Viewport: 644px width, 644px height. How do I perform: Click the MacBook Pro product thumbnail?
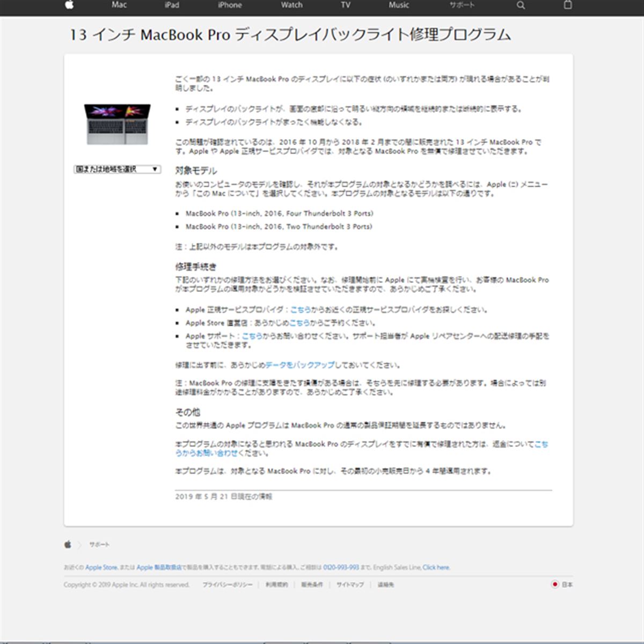(x=118, y=124)
